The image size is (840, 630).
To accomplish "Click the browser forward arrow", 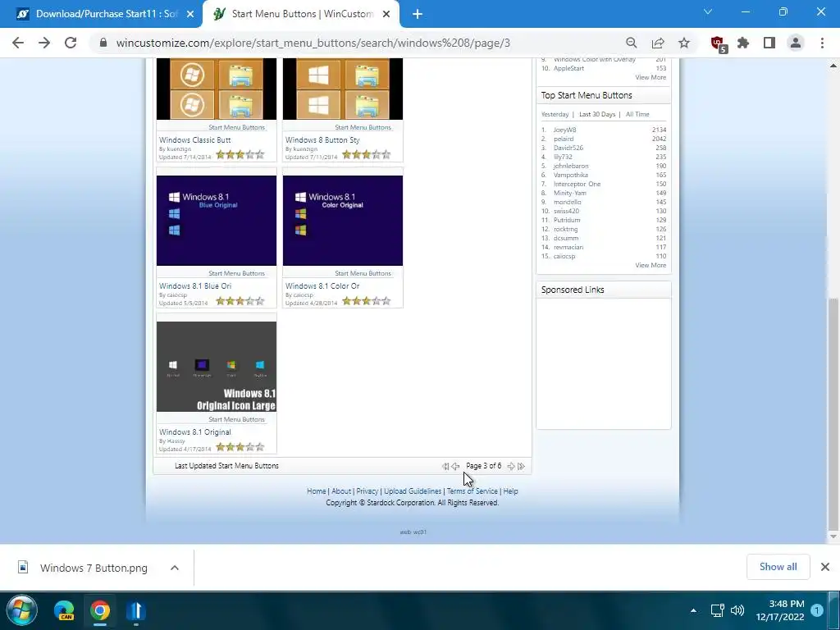I will click(x=44, y=43).
